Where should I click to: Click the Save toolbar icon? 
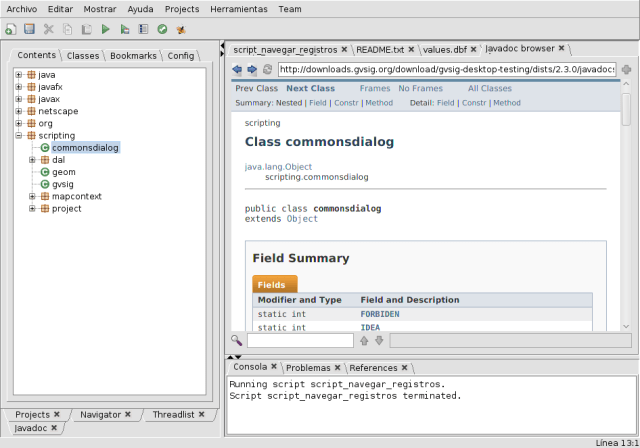pos(29,29)
